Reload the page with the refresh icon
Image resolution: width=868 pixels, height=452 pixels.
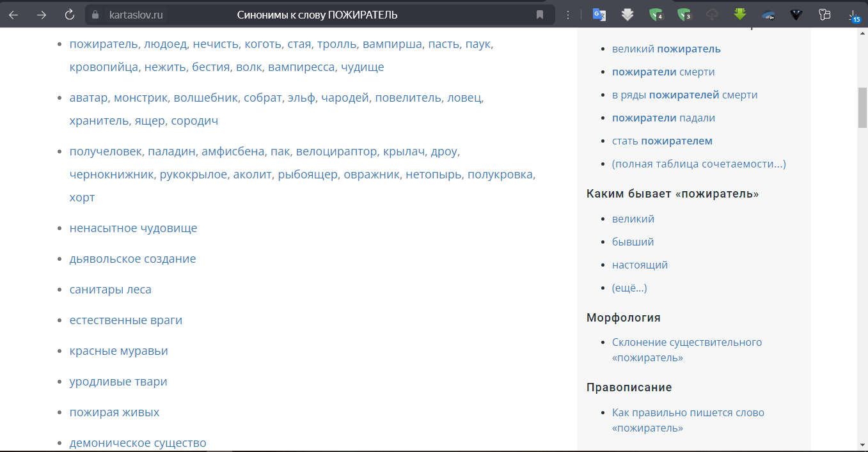pyautogui.click(x=70, y=15)
